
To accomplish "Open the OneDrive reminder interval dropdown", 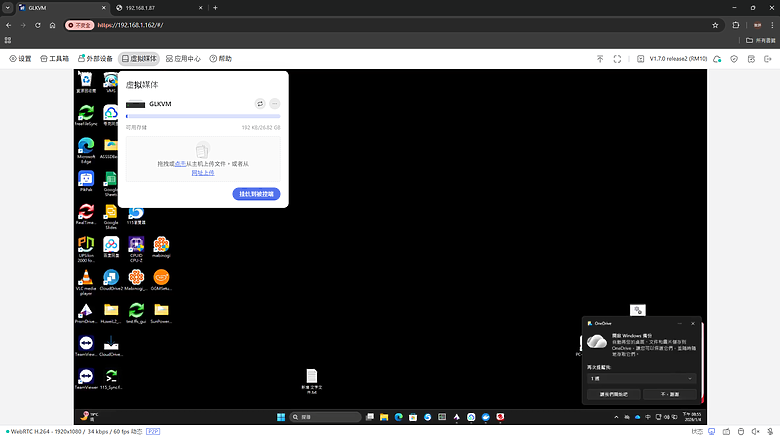I will tap(641, 379).
